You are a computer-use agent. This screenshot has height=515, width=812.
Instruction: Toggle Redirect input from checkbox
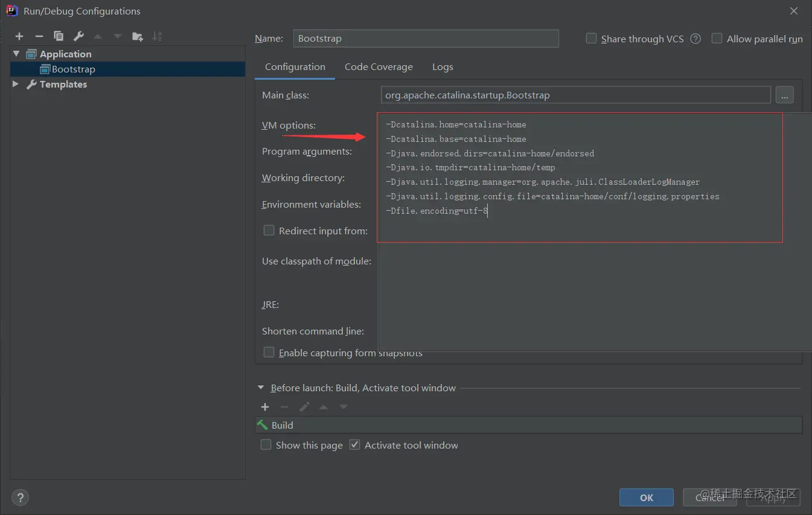269,230
